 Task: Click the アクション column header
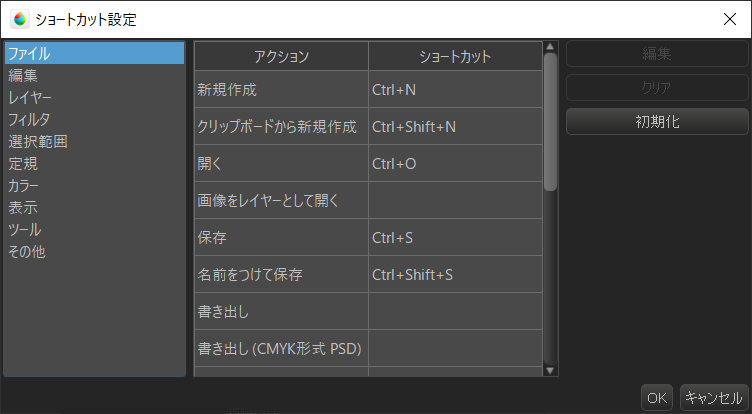[x=281, y=56]
